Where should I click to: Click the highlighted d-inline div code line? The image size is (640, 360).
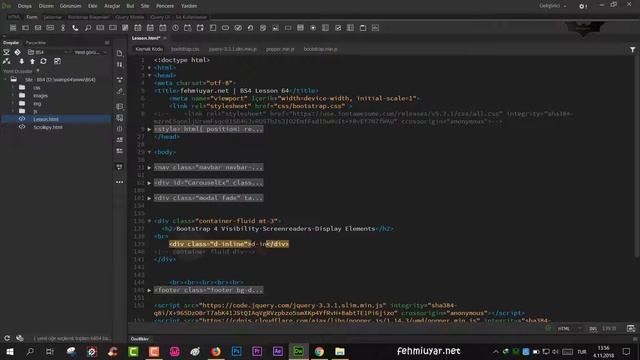click(x=229, y=244)
